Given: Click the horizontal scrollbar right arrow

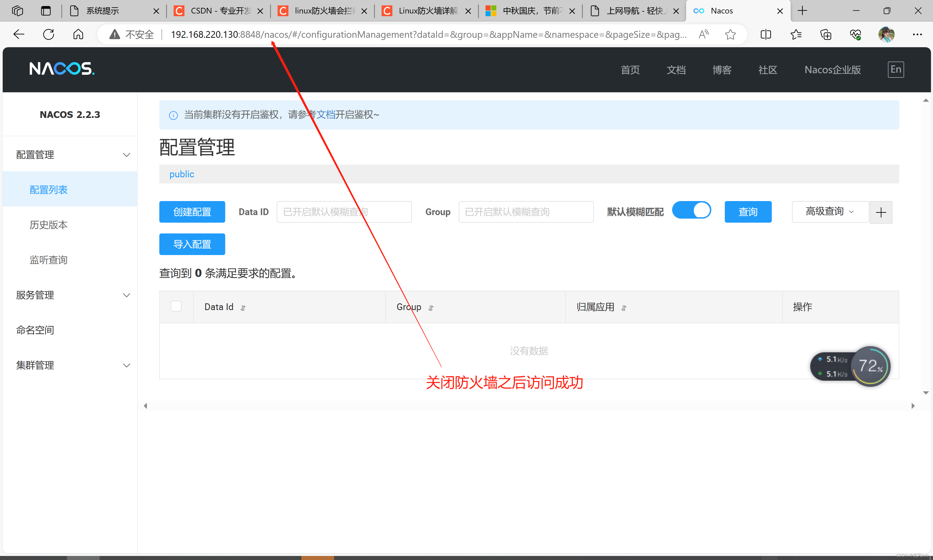Looking at the screenshot, I should pos(913,406).
